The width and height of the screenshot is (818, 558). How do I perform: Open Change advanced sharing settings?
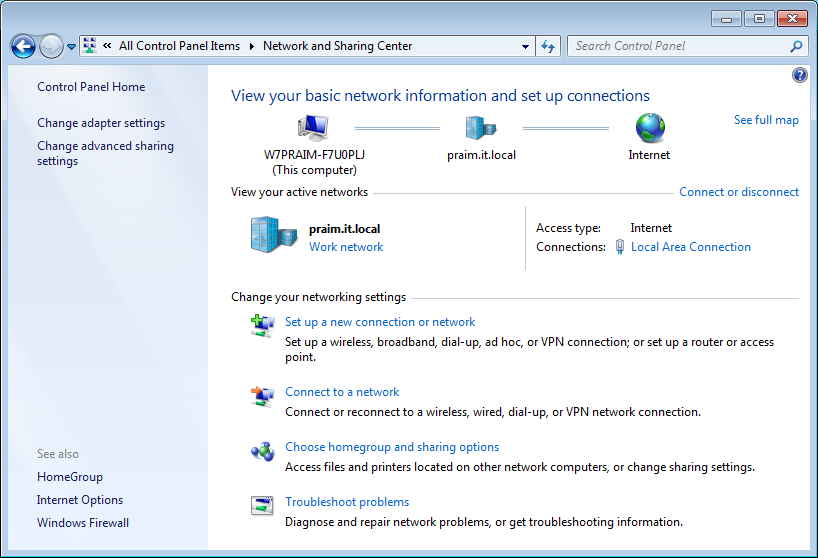(x=105, y=153)
